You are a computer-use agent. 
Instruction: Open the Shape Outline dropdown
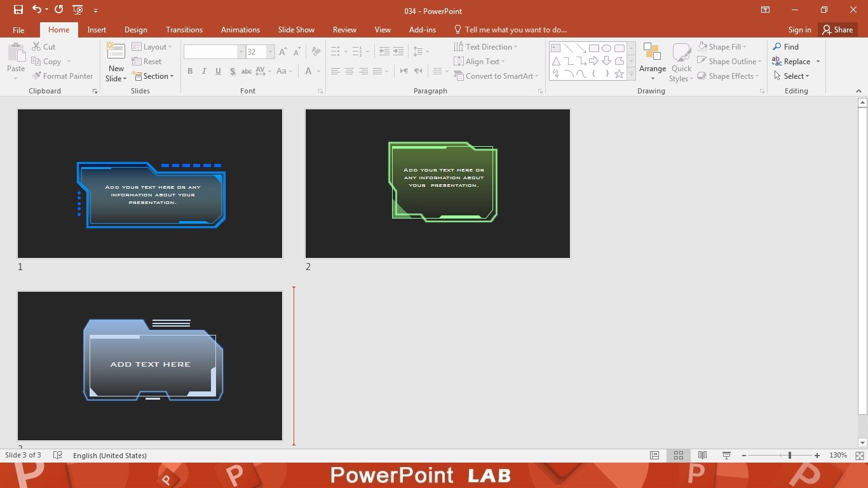coord(729,62)
